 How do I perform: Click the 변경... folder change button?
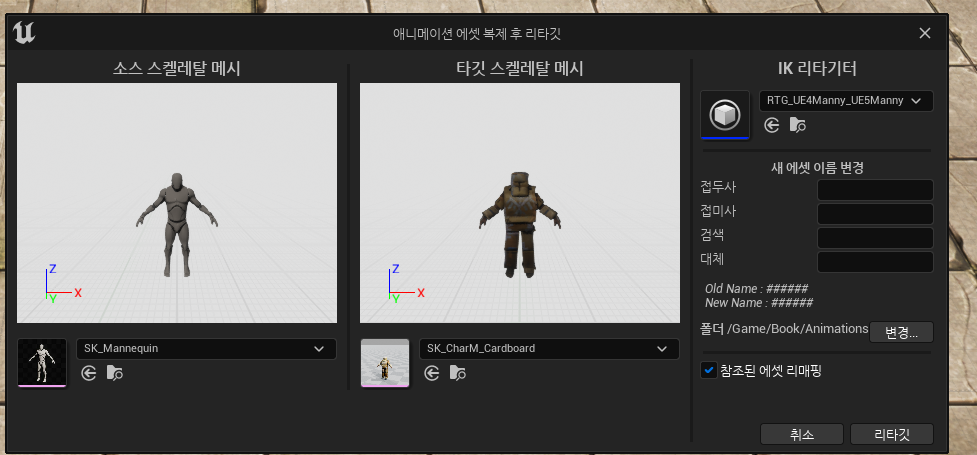pos(901,332)
